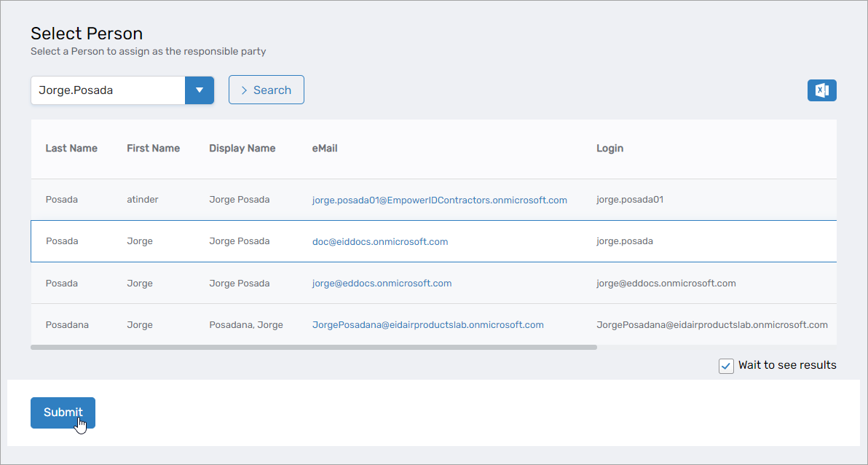
Task: Click the horizontal scrollbar under the table
Action: click(313, 348)
